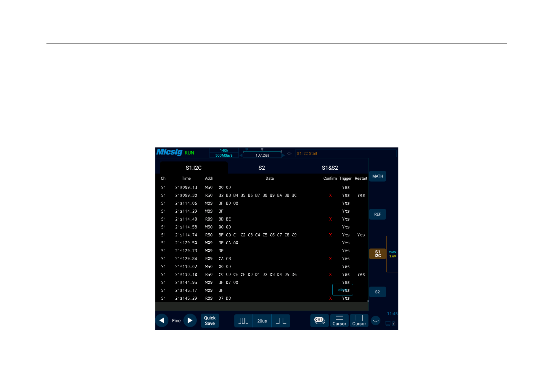554x392 pixels.
Task: Click the Micsig logo
Action: pos(169,152)
